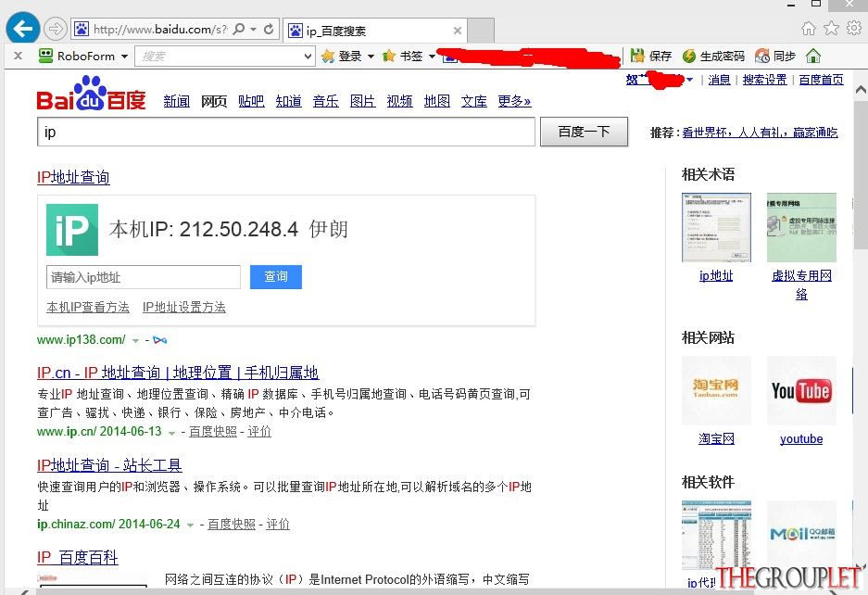Click the browser forward arrow button
Screen dimensions: 868x595
coord(55,29)
